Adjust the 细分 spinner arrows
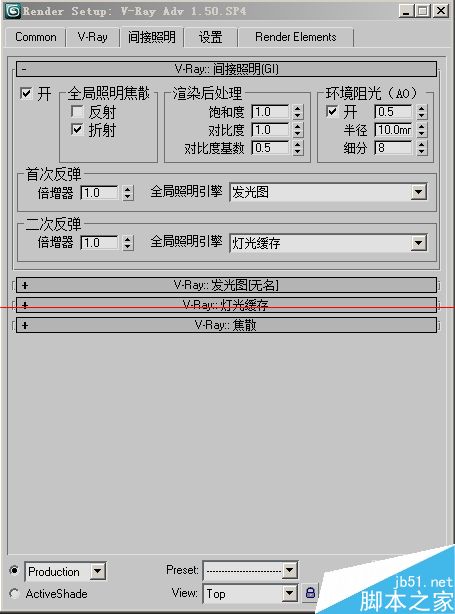 pyautogui.click(x=422, y=148)
